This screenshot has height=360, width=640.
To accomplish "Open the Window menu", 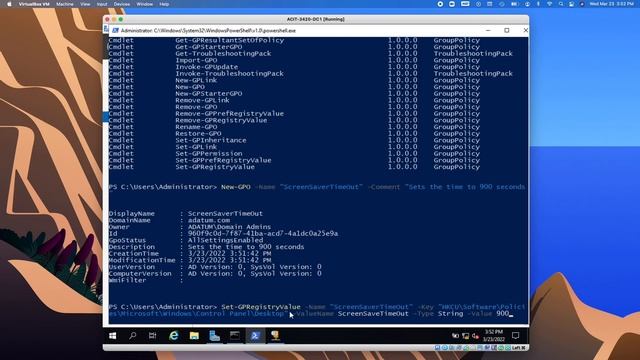I will (144, 4).
